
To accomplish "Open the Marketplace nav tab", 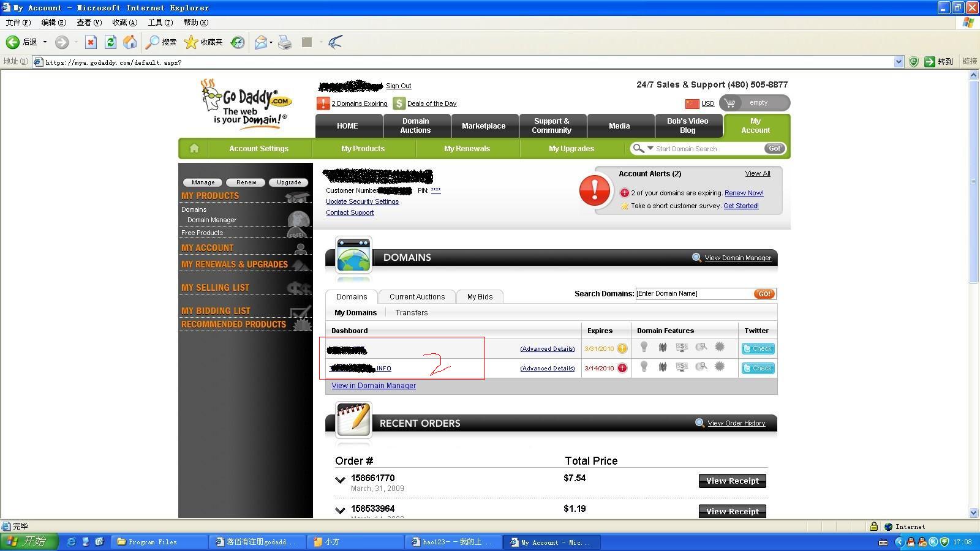I will click(x=484, y=126).
